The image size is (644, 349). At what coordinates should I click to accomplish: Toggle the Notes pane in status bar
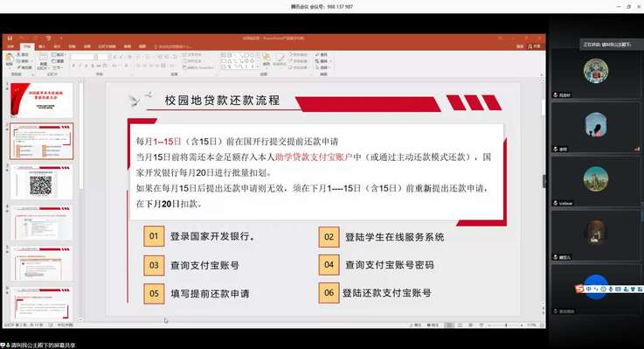(x=416, y=325)
